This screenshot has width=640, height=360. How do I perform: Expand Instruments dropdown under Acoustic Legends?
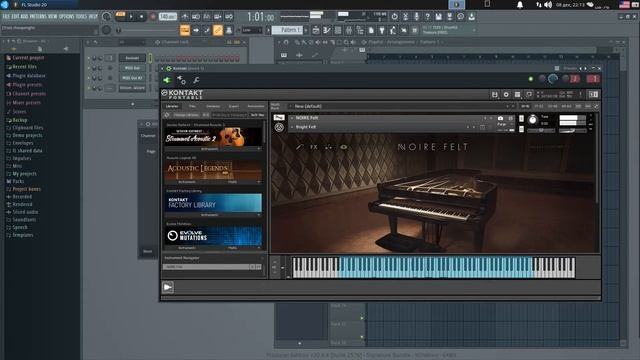coord(188,182)
